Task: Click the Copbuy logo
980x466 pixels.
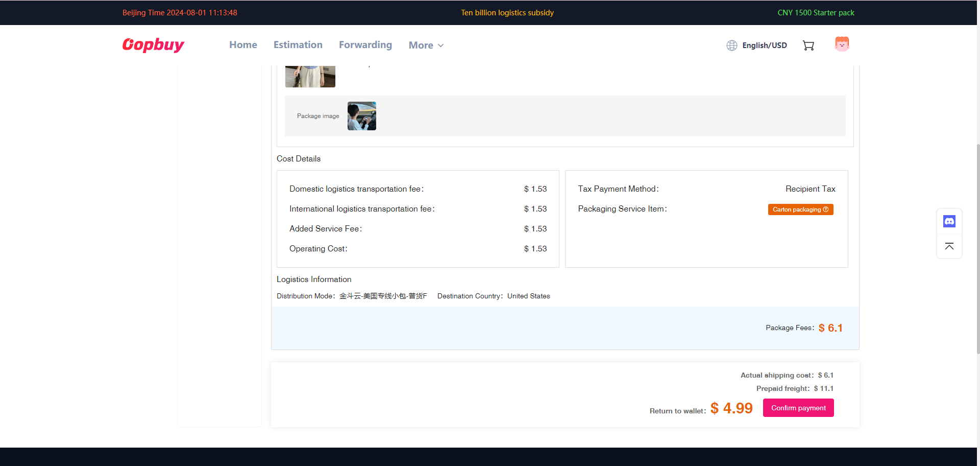Action: click(153, 45)
